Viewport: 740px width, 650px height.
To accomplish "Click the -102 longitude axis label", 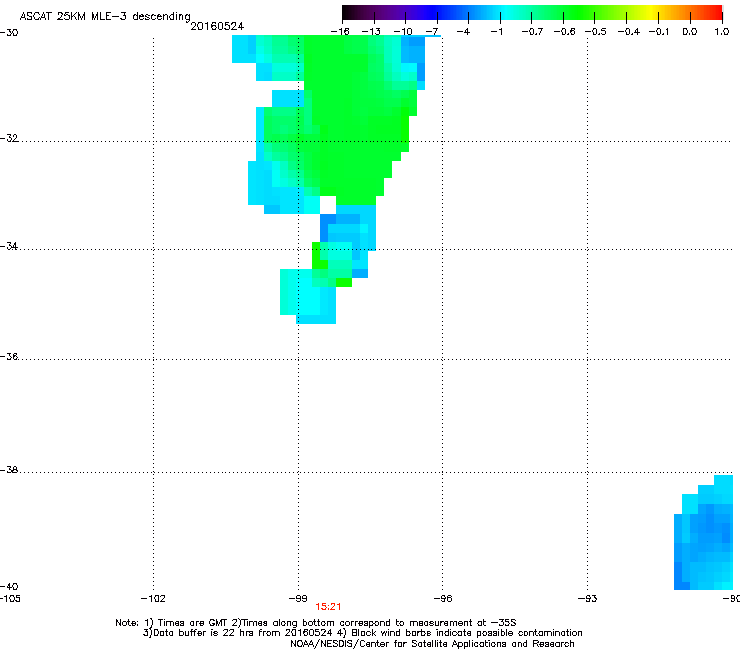I will (x=153, y=599).
